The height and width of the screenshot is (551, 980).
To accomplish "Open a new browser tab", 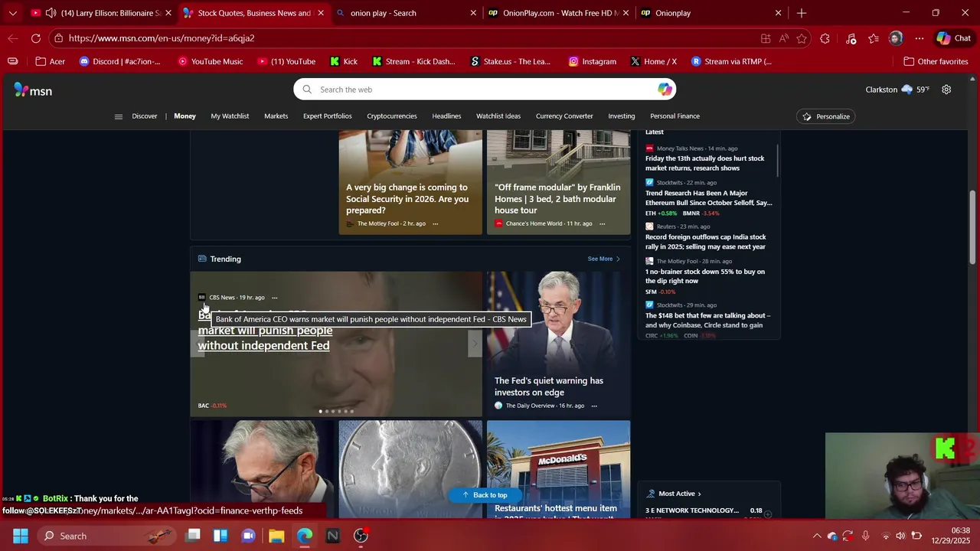I will [802, 13].
